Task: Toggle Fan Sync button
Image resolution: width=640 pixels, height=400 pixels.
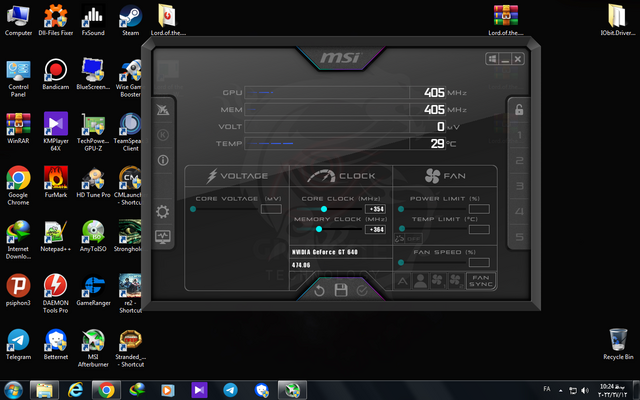Action: 481,281
